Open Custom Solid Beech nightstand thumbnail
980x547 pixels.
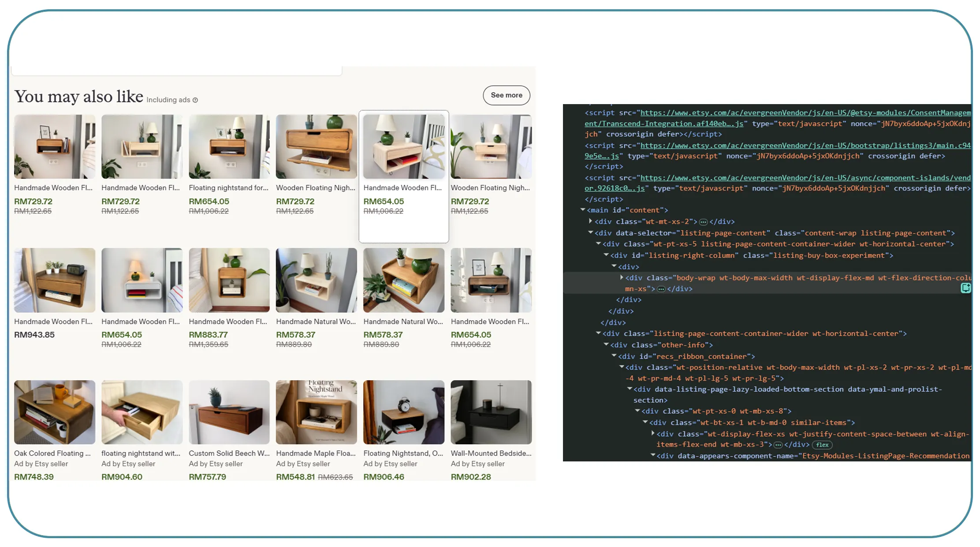[x=229, y=412]
